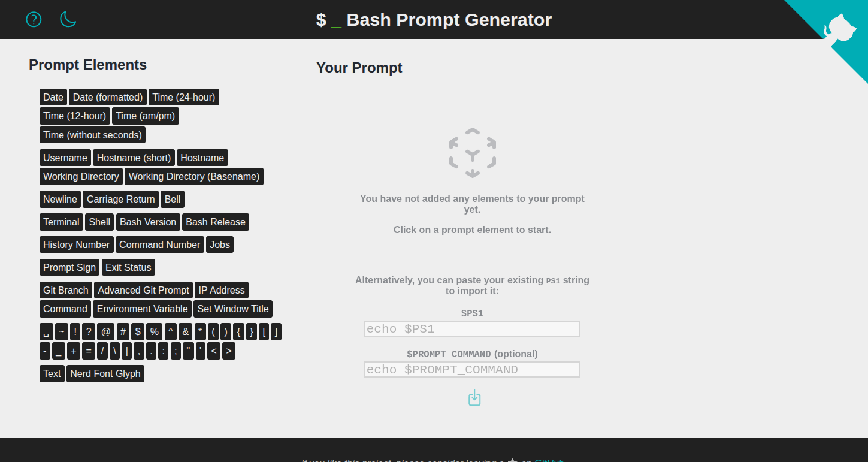The width and height of the screenshot is (868, 462).
Task: Click the import PS1 download icon
Action: 474,398
